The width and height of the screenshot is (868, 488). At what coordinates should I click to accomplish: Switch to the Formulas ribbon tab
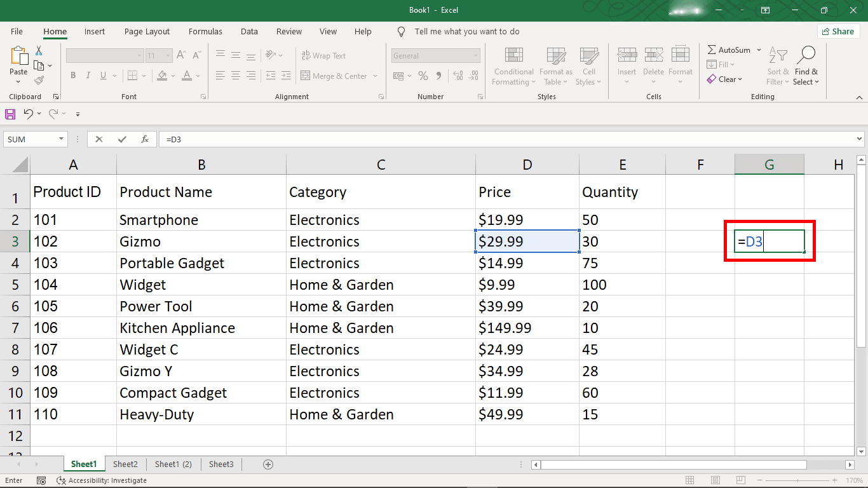[x=205, y=31]
